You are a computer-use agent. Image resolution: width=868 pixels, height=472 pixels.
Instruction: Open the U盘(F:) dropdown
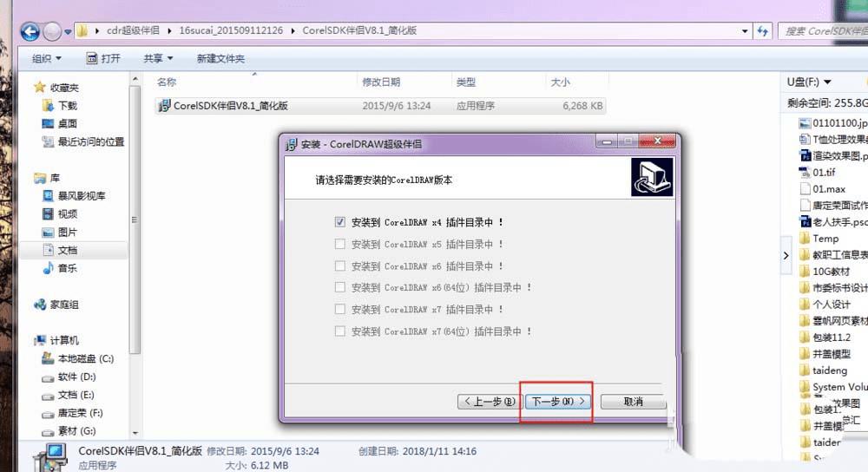[x=809, y=82]
